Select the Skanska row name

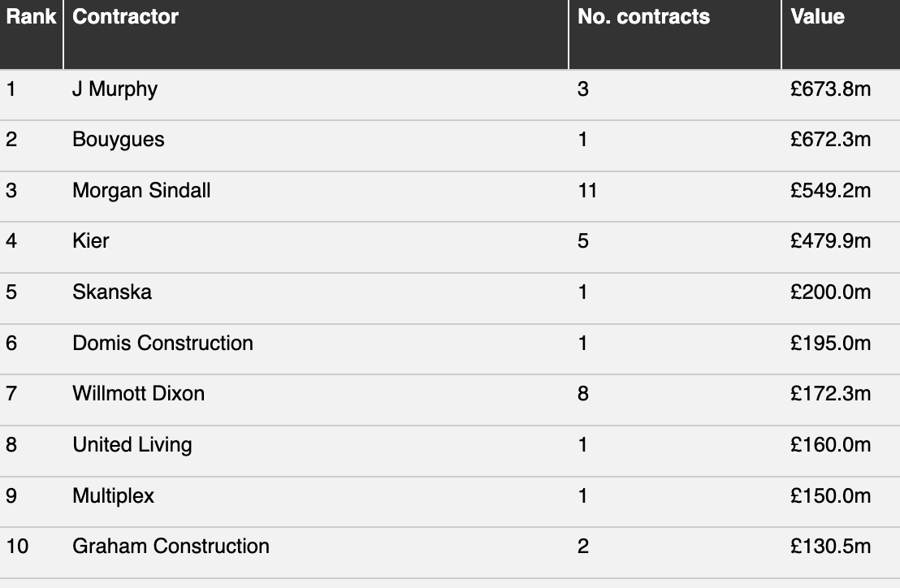point(112,292)
